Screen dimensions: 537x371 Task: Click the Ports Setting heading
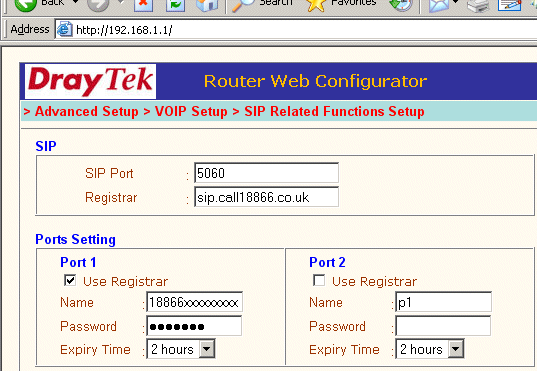pyautogui.click(x=75, y=239)
